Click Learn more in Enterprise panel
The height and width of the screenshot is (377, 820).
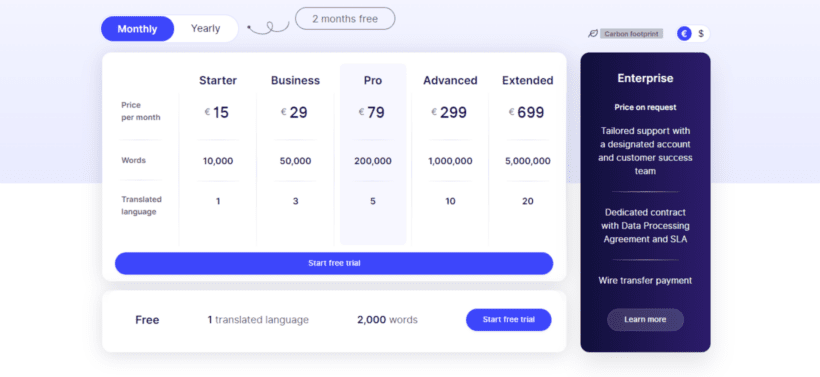click(x=645, y=319)
